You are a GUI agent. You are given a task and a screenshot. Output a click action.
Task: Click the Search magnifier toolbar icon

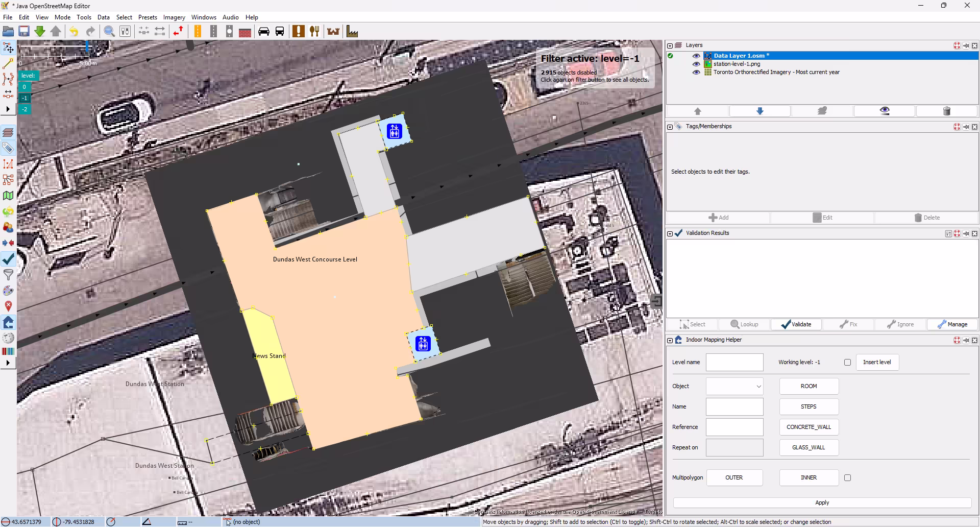click(x=109, y=32)
